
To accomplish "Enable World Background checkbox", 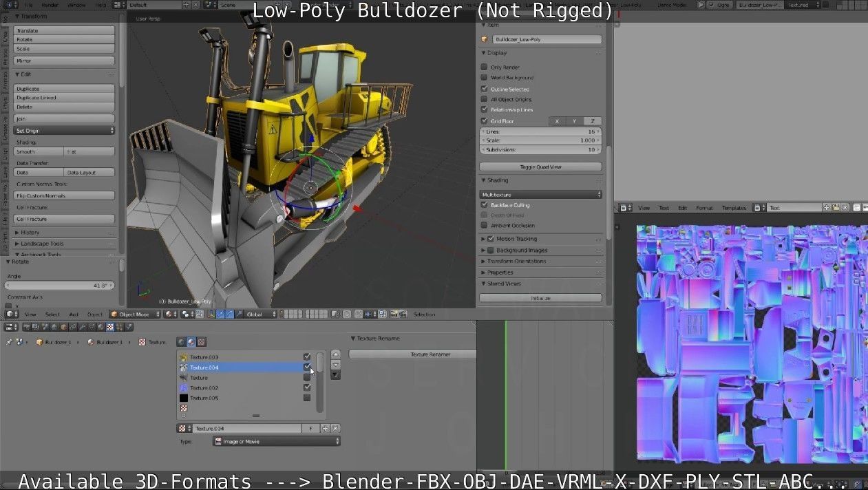I will [x=484, y=78].
